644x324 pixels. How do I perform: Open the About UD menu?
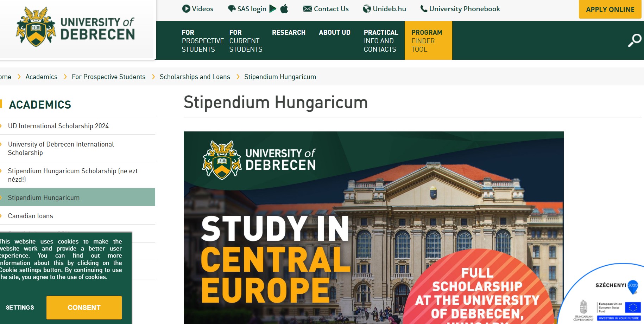[335, 32]
